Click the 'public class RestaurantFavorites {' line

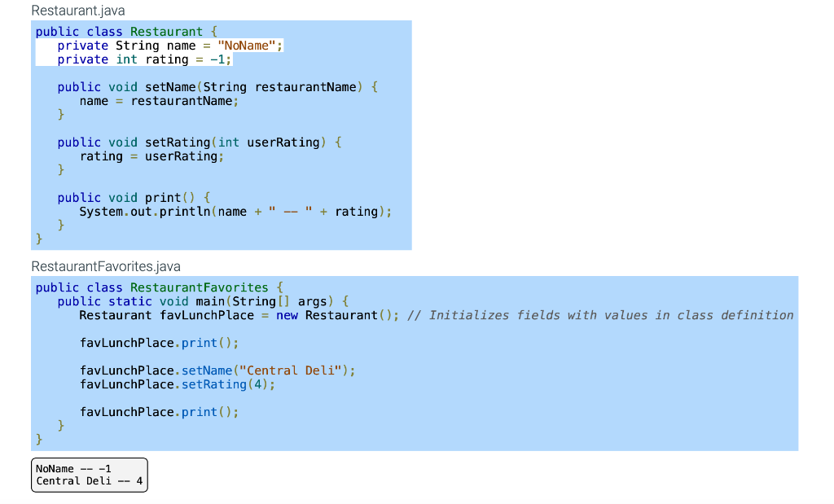click(x=159, y=287)
